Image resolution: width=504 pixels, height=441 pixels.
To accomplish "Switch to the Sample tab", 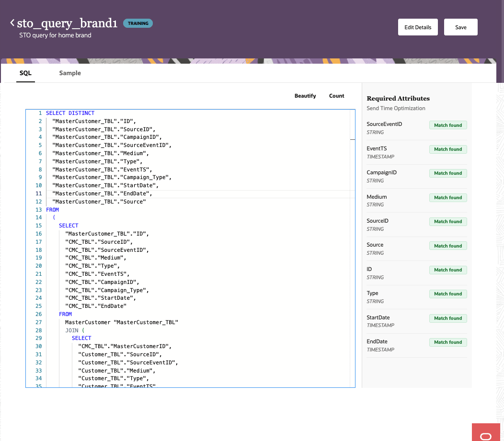I will 70,73.
